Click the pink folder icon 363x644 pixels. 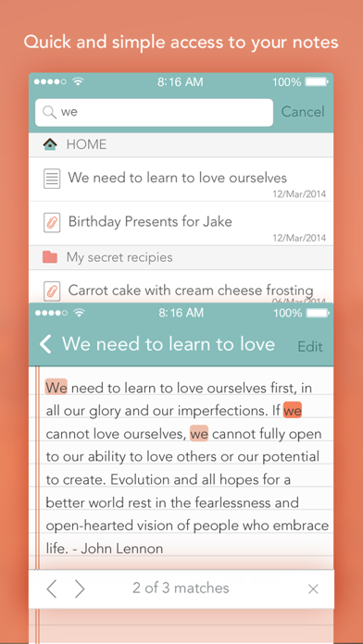[x=50, y=257]
